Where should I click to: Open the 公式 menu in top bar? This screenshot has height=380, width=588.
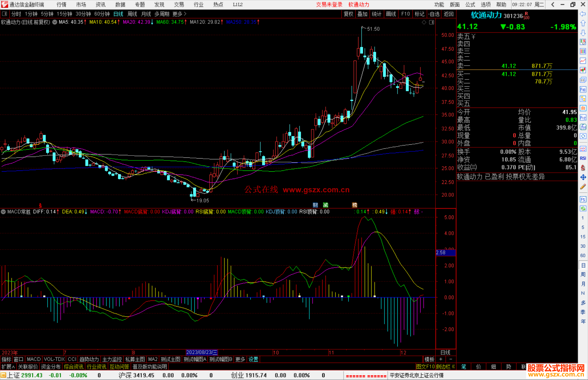pyautogui.click(x=470, y=5)
